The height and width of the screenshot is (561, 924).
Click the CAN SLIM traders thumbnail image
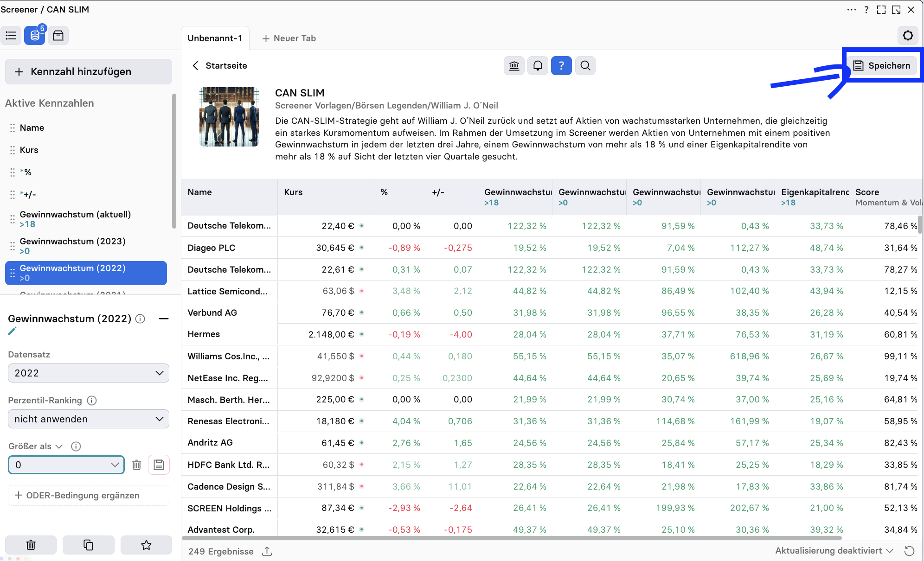pyautogui.click(x=229, y=117)
